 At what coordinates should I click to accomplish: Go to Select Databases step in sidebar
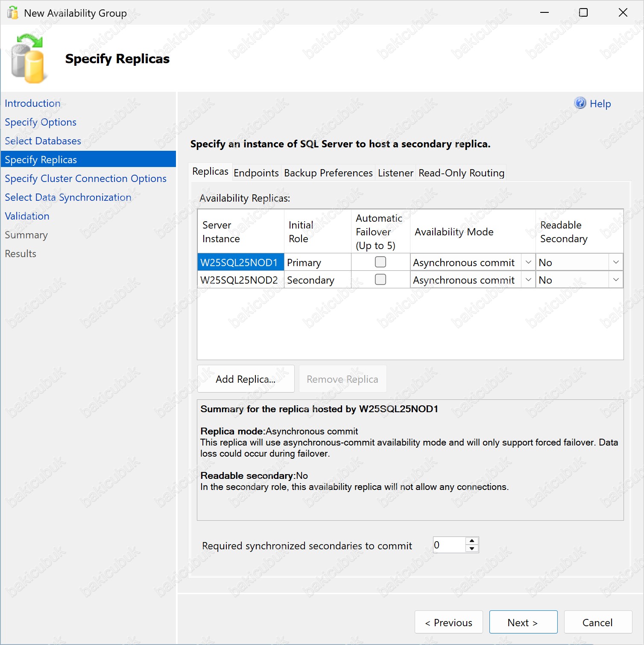[x=43, y=141]
